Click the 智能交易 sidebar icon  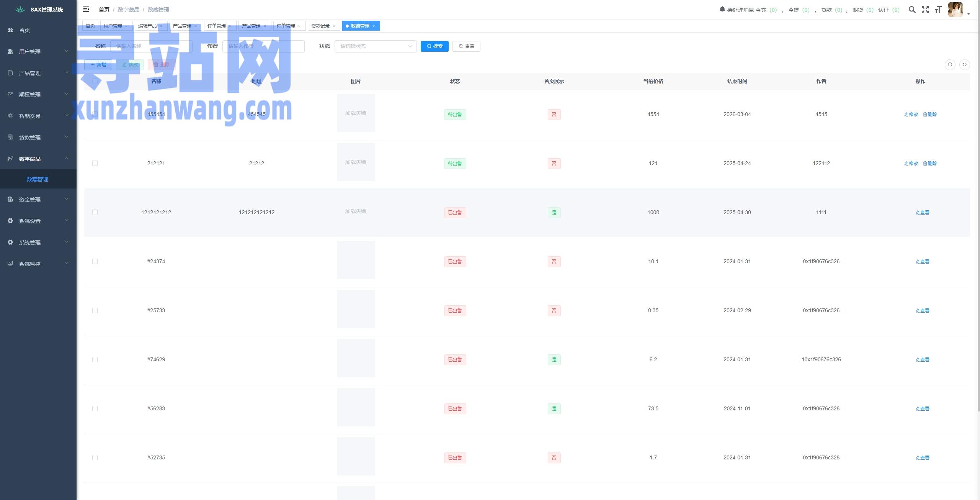tap(10, 116)
